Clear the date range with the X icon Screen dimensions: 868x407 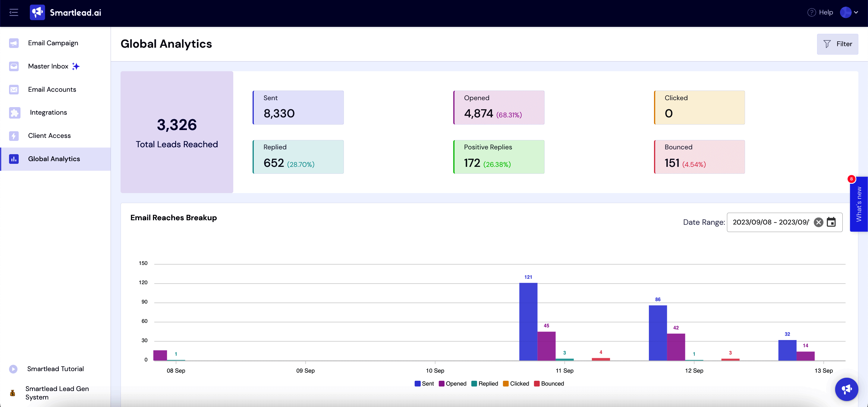818,222
